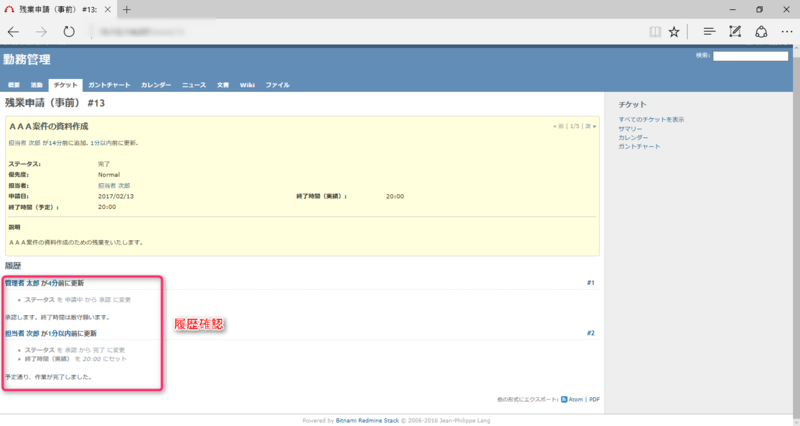
Task: Open reading view book icon
Action: [x=655, y=32]
